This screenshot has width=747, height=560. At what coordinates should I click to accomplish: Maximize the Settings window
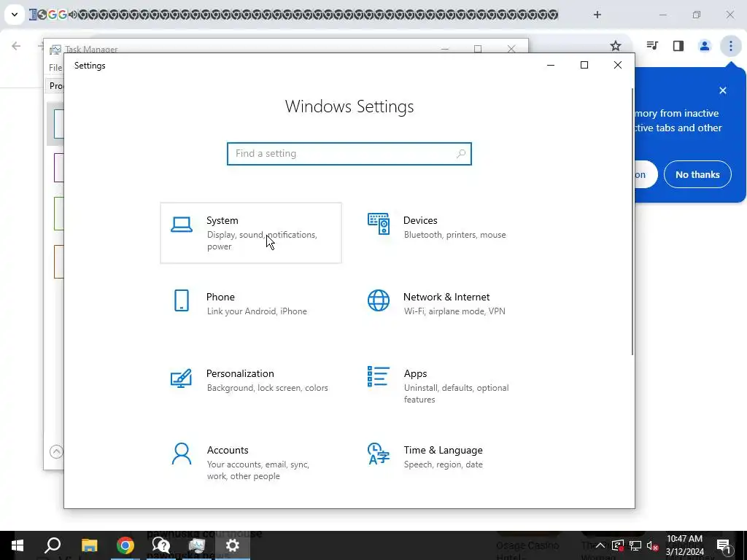pos(584,65)
